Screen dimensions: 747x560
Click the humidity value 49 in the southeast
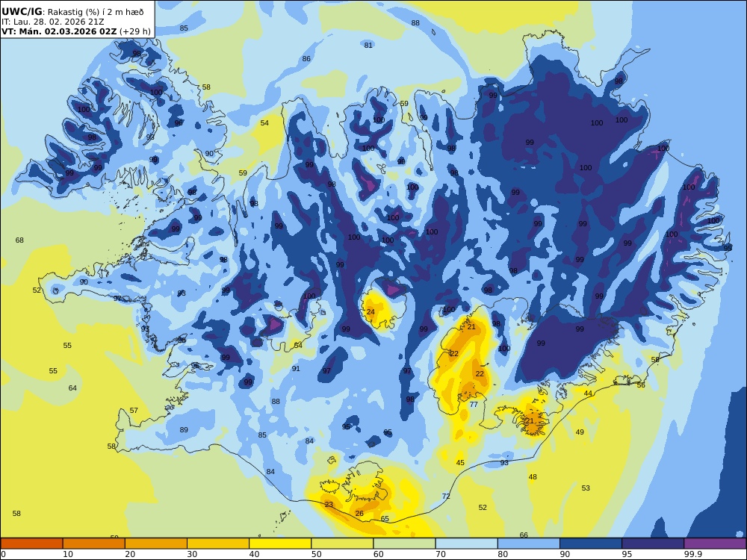click(580, 432)
